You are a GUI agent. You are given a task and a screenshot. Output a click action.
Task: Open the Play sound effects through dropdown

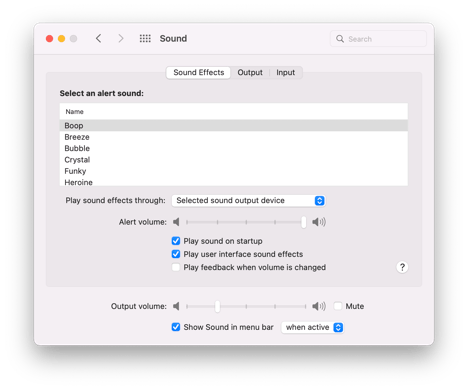pos(249,200)
